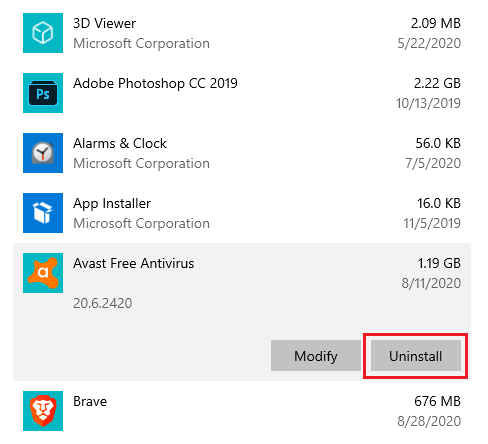Click Brave's 676 MB size label
488x444 pixels.
tap(437, 401)
